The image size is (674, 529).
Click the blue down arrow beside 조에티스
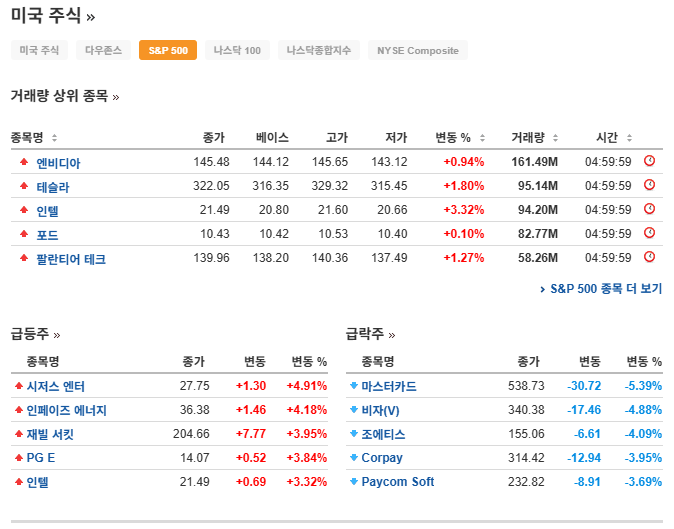coord(354,434)
